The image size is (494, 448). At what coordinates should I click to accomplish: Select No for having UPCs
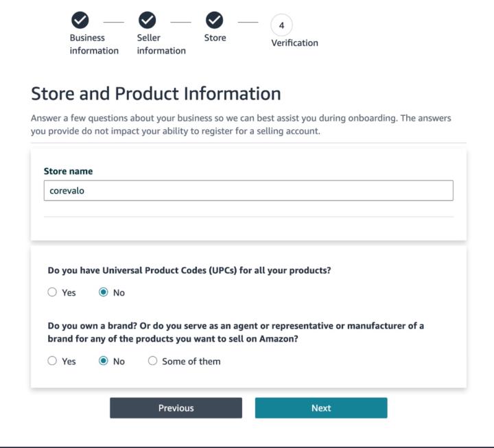pos(104,292)
